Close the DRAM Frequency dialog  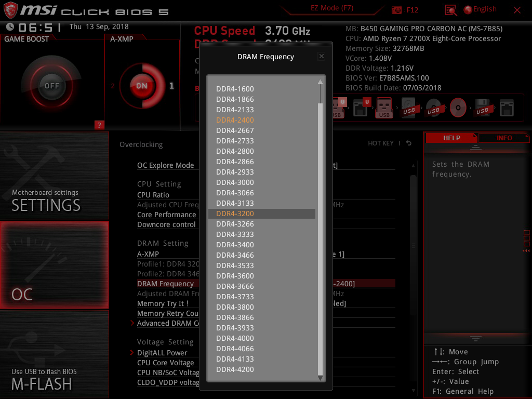click(321, 56)
